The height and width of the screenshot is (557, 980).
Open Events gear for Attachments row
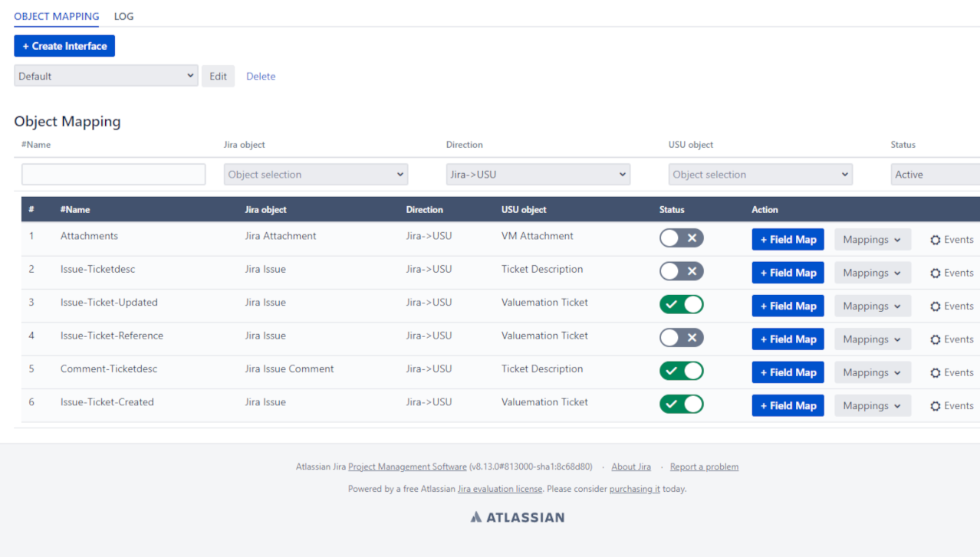[x=952, y=240]
